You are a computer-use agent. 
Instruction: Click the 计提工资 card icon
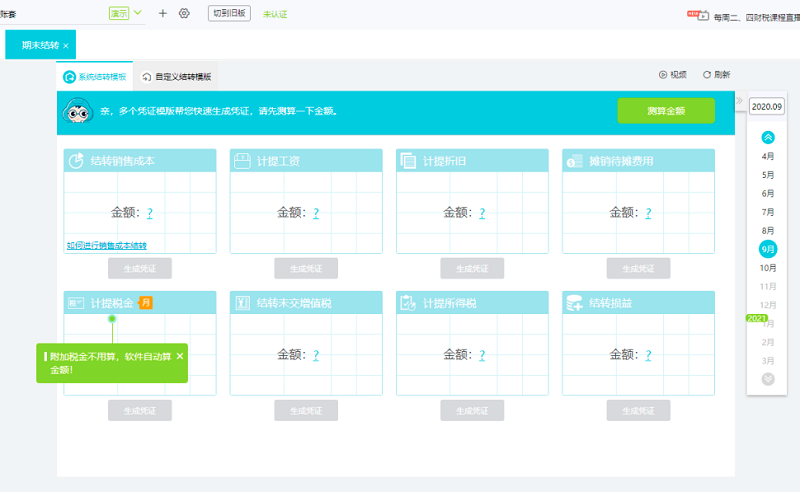242,161
